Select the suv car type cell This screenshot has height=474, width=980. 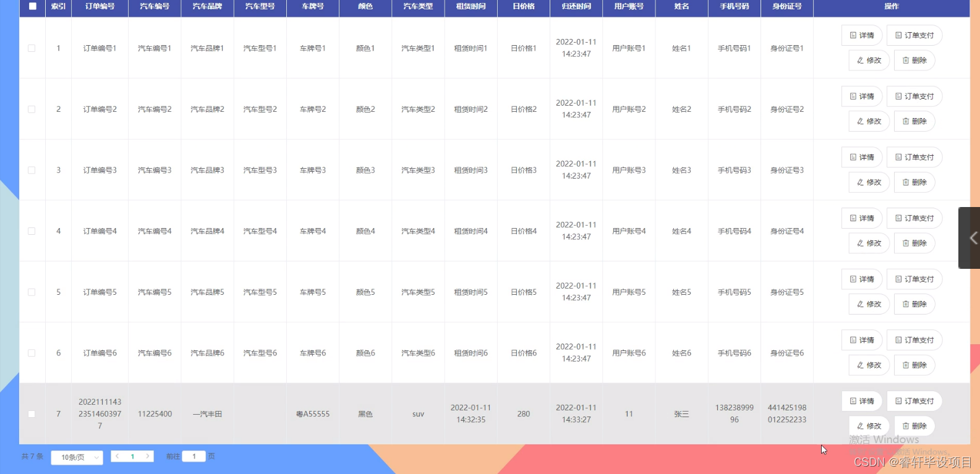418,414
